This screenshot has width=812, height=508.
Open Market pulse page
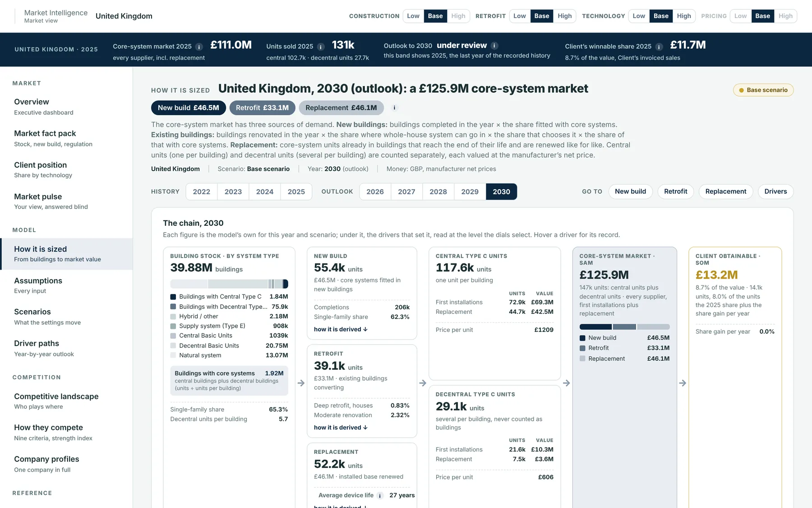[x=66, y=201]
